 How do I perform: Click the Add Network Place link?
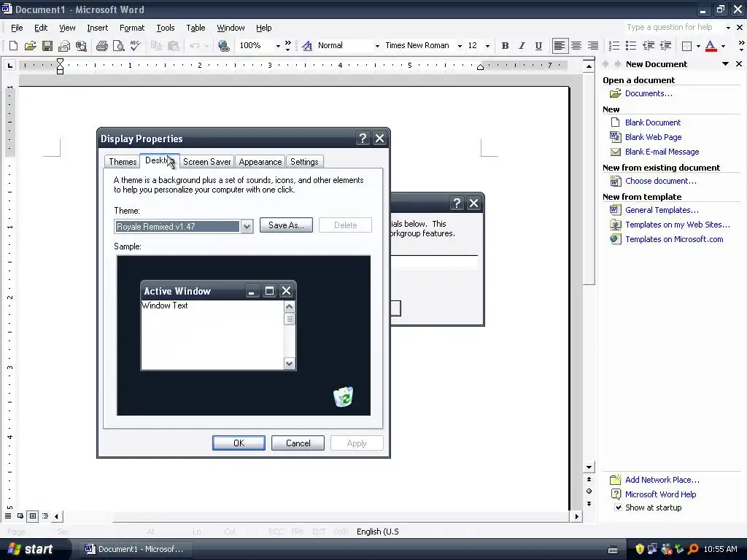pyautogui.click(x=662, y=480)
